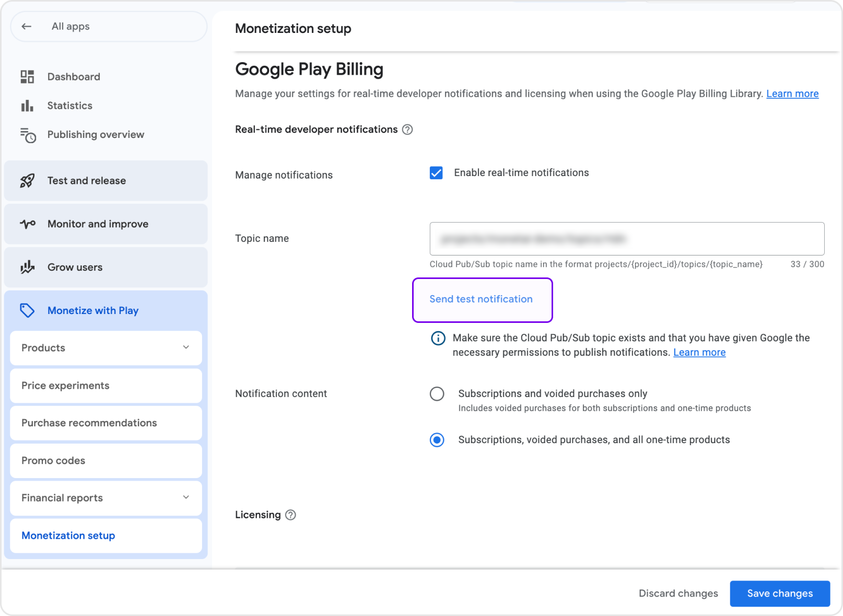Click the All apps button
The image size is (843, 616).
coord(109,27)
